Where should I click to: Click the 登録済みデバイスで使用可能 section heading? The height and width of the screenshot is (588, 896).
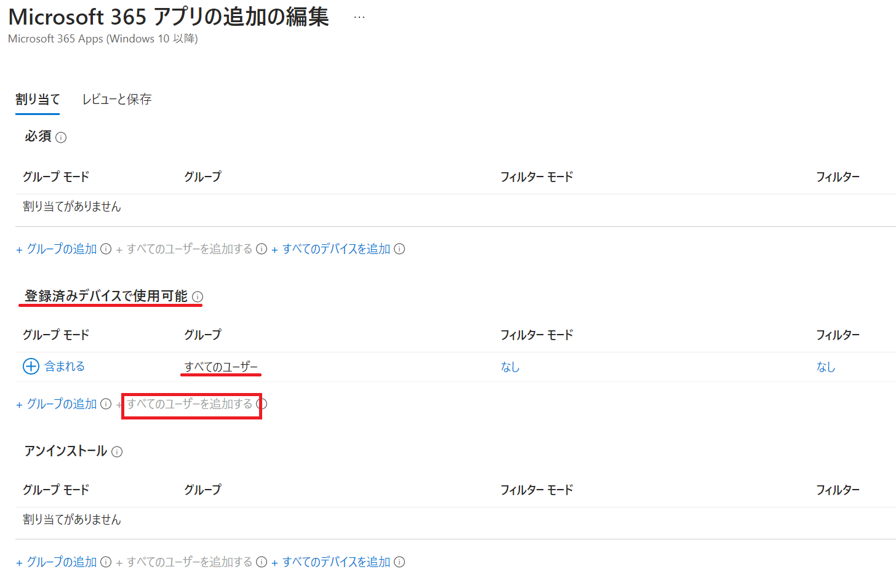(106, 296)
